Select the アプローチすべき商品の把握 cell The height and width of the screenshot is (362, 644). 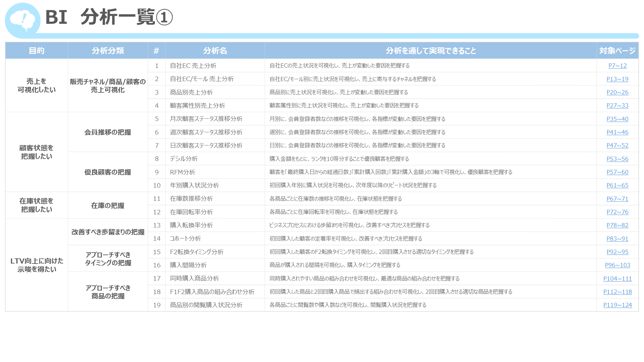click(x=108, y=292)
